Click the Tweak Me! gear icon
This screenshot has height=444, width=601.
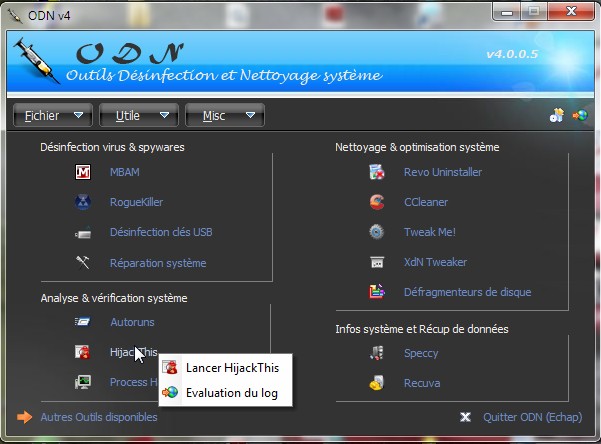[377, 232]
